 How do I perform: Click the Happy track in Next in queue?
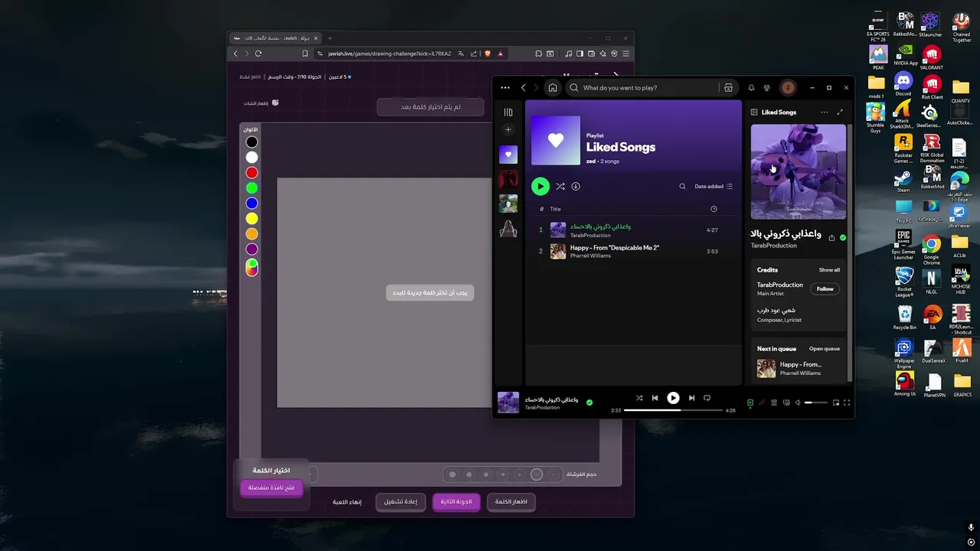[799, 369]
